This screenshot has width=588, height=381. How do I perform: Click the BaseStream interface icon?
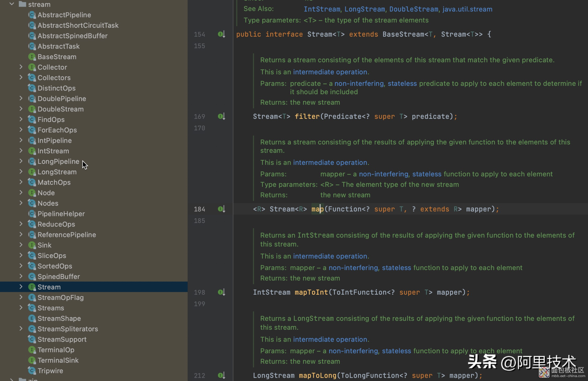(32, 57)
